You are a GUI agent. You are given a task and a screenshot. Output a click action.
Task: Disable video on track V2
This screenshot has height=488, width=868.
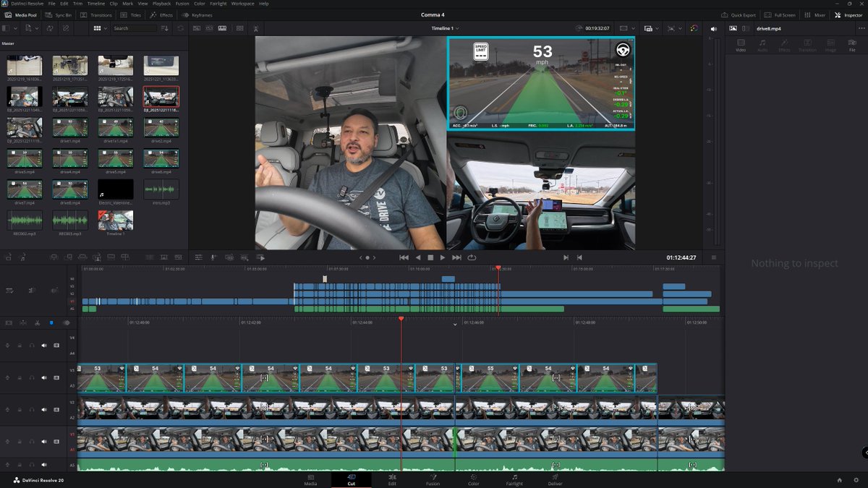(x=56, y=410)
